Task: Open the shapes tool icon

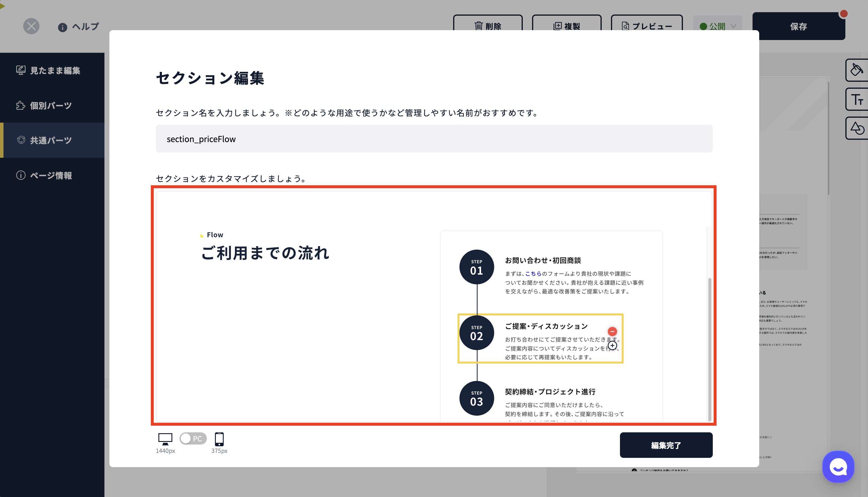Action: (857, 128)
